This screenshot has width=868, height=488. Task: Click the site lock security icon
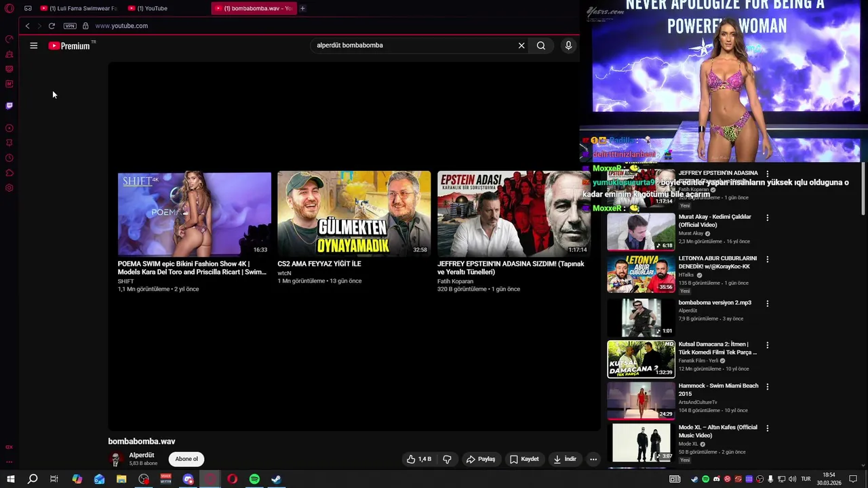pos(85,26)
